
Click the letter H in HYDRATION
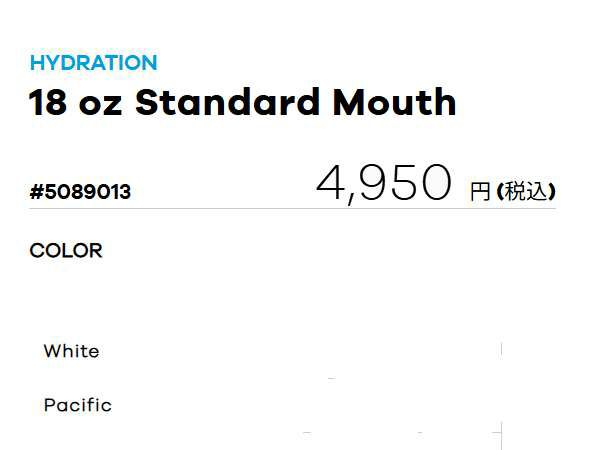(x=37, y=63)
